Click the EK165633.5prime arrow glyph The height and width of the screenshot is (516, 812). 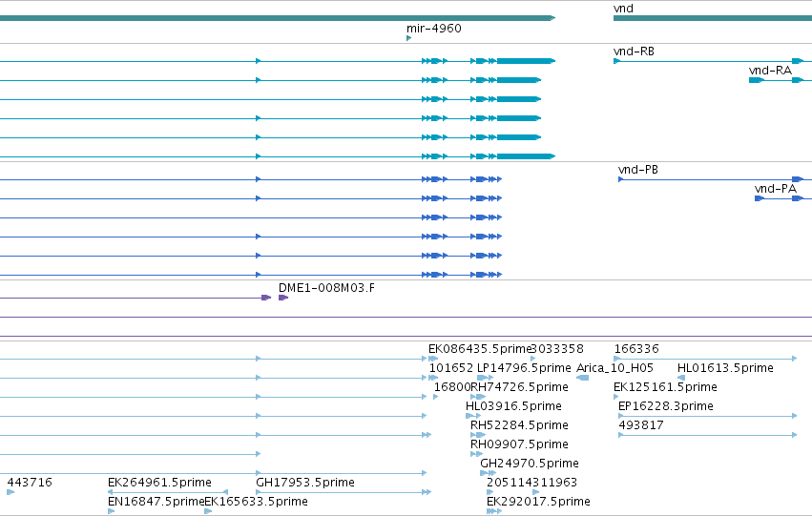(208, 511)
